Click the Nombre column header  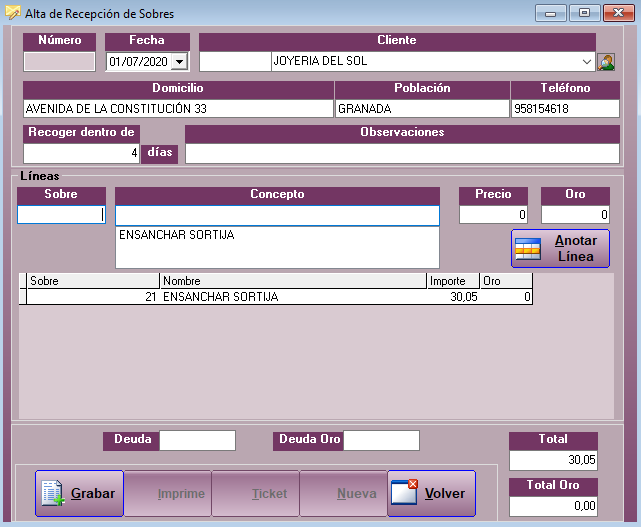point(293,281)
